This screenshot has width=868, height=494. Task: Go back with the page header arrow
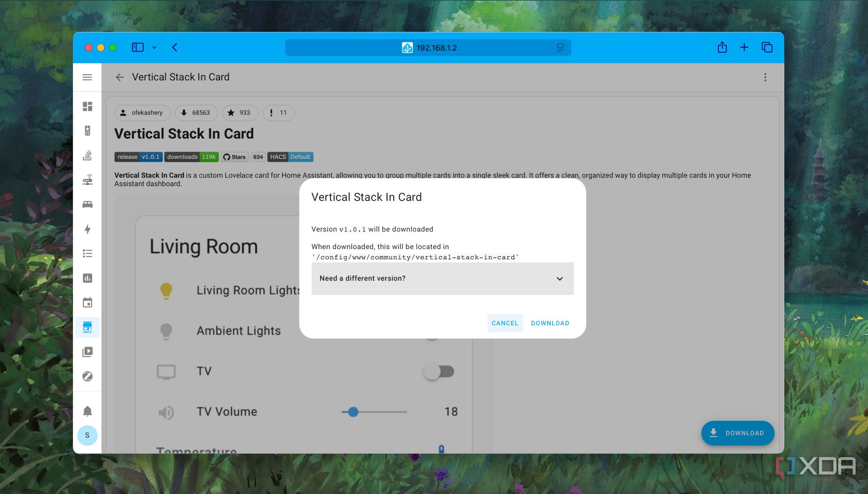coord(120,77)
